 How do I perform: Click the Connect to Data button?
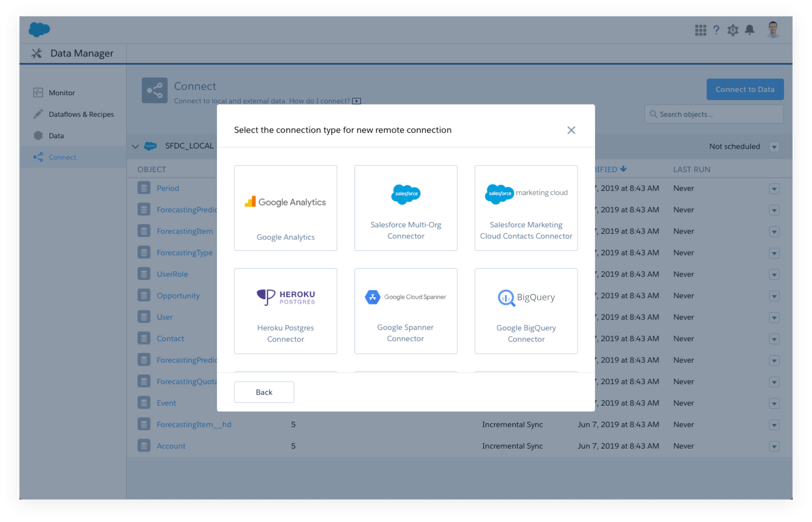pos(745,89)
